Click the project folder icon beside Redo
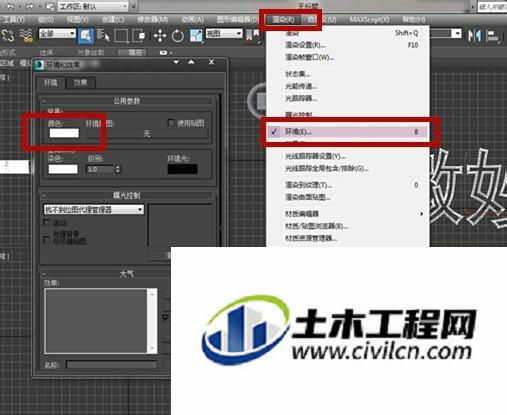 [x=50, y=6]
